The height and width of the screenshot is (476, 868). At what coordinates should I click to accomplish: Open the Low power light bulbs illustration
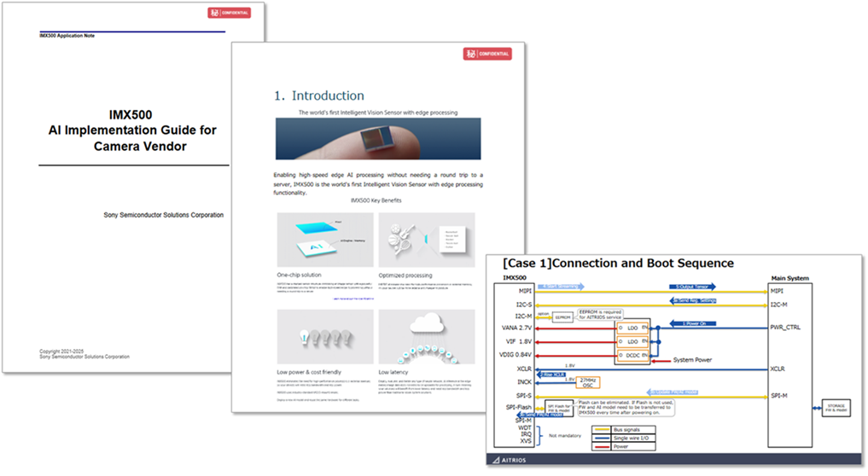pyautogui.click(x=325, y=336)
